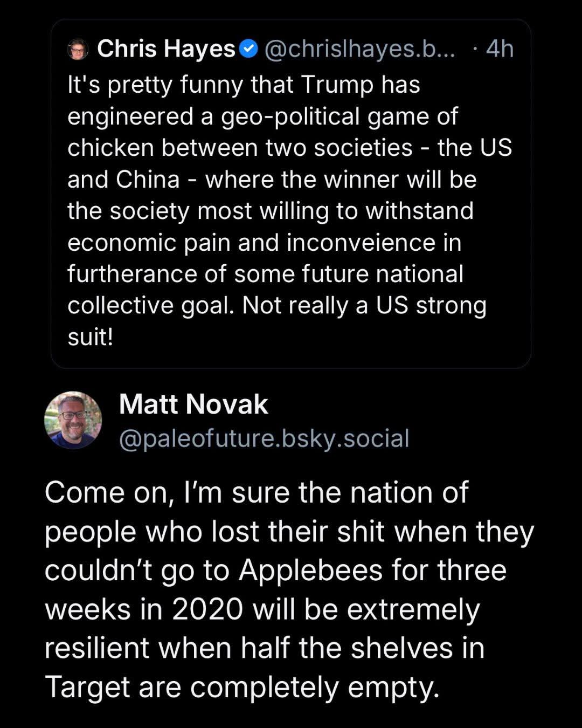
Task: Click the word "resilient" in the post
Action: click(x=97, y=648)
